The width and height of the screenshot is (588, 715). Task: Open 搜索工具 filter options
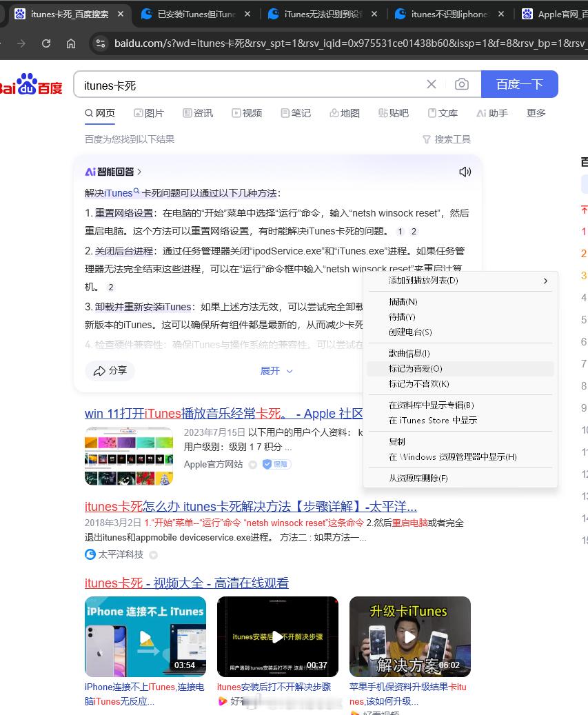(447, 139)
